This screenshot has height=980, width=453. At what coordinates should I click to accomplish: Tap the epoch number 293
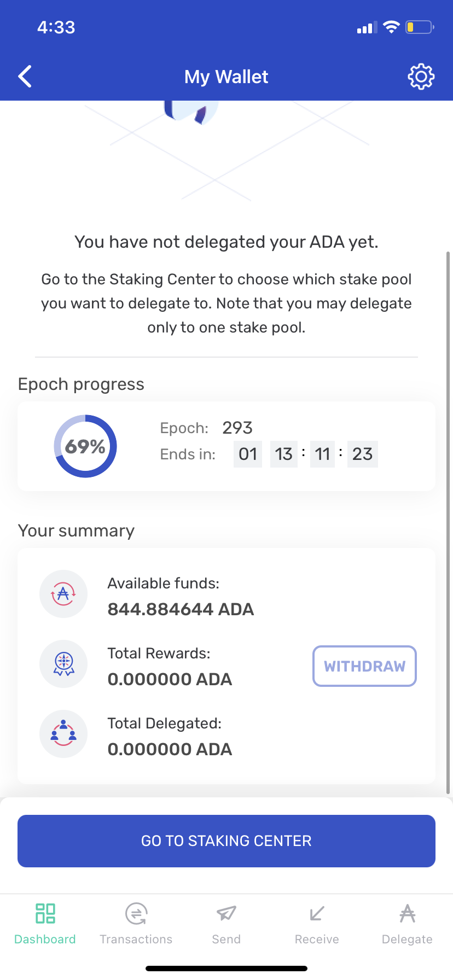click(x=237, y=428)
